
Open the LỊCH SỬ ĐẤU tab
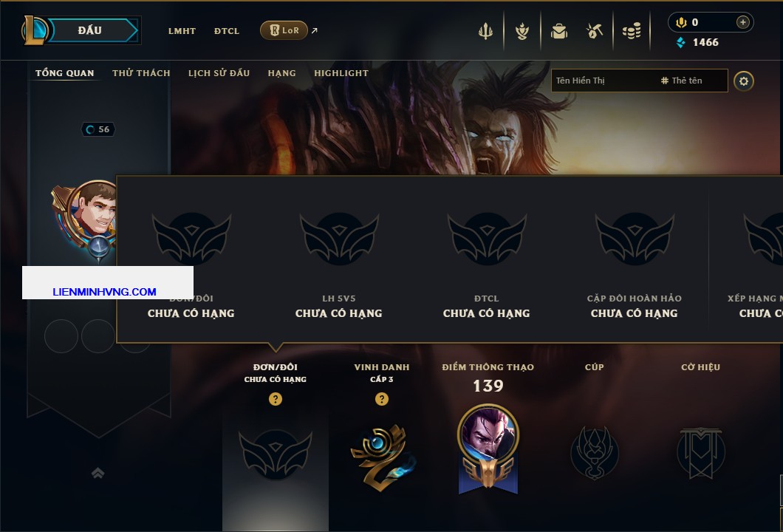point(219,73)
